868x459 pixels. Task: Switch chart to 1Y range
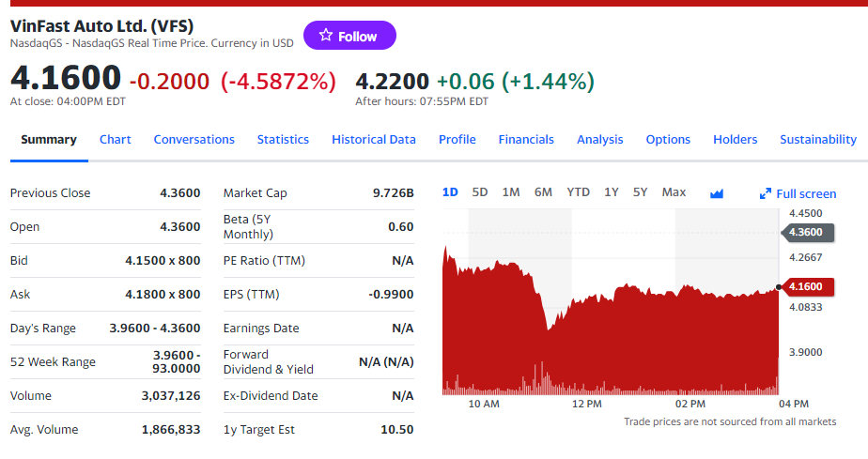click(x=612, y=192)
